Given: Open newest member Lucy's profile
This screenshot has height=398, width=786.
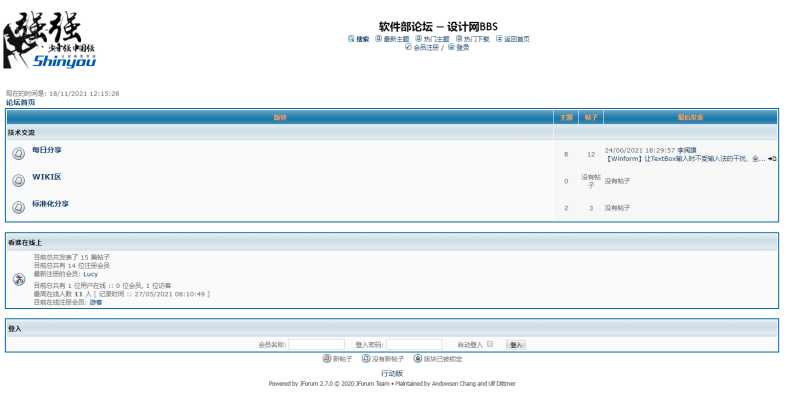Looking at the screenshot, I should [91, 274].
